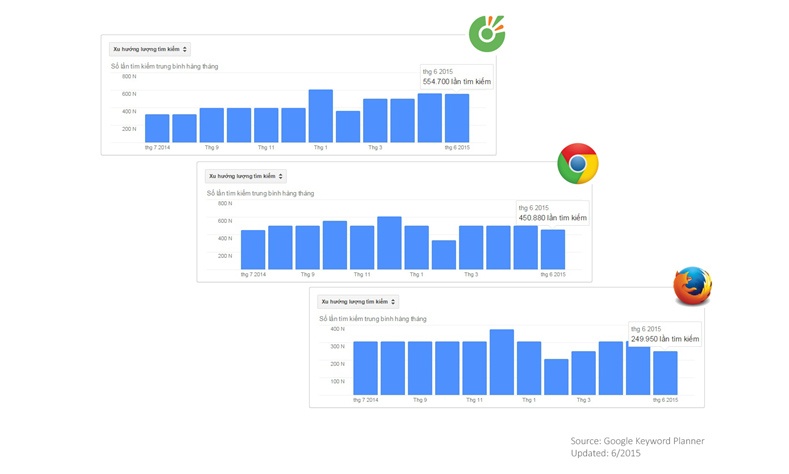
Task: Select the first bar in the Cốc Cốc chart
Action: (x=157, y=128)
